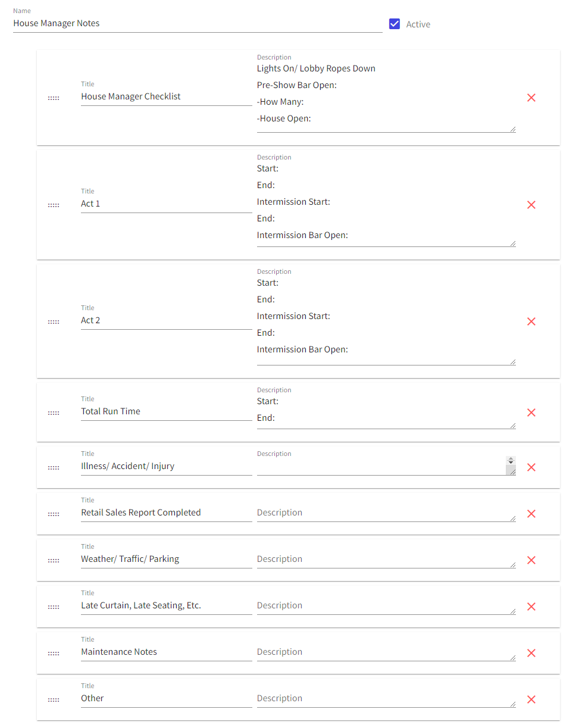The image size is (582, 728).
Task: Click the resize grip on Act 2 description
Action: 512,361
